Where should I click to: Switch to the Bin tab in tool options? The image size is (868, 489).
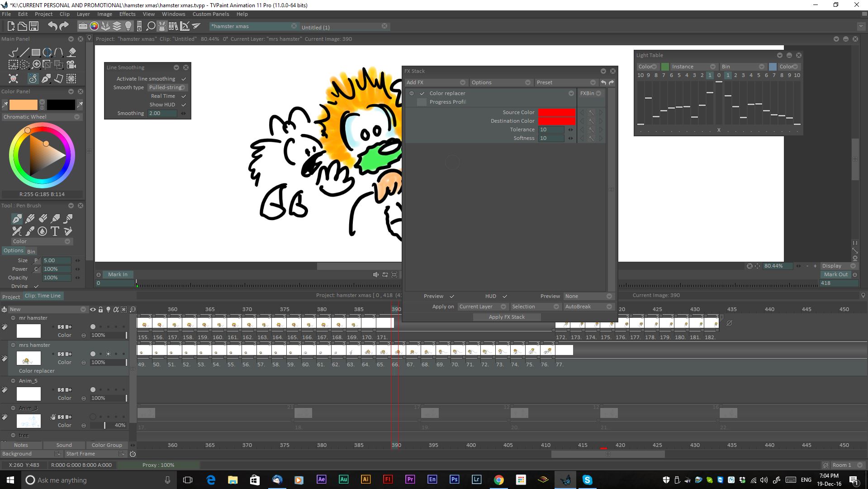pyautogui.click(x=31, y=251)
